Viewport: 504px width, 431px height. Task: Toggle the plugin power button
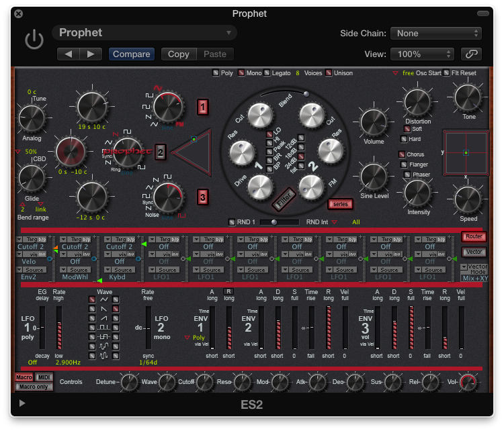point(34,40)
